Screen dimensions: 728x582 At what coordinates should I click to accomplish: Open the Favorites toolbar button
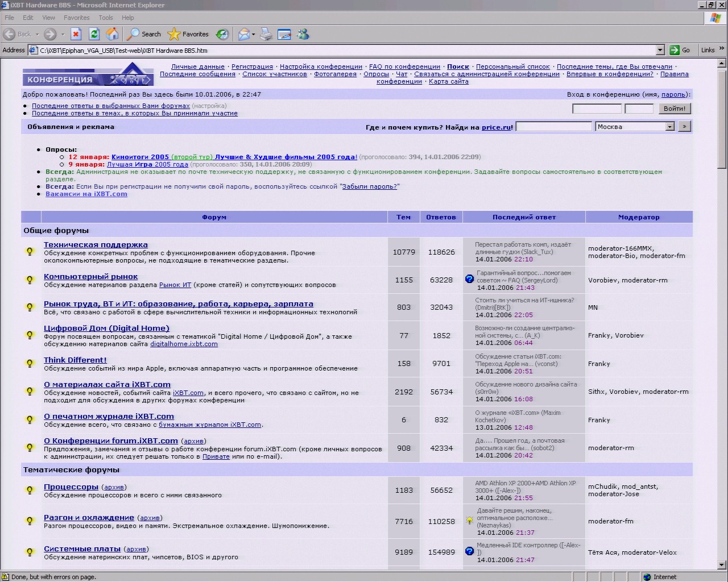(x=189, y=34)
